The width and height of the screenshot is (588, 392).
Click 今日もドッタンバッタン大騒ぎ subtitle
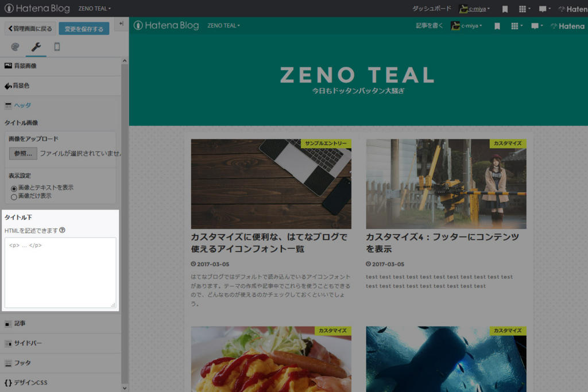358,91
